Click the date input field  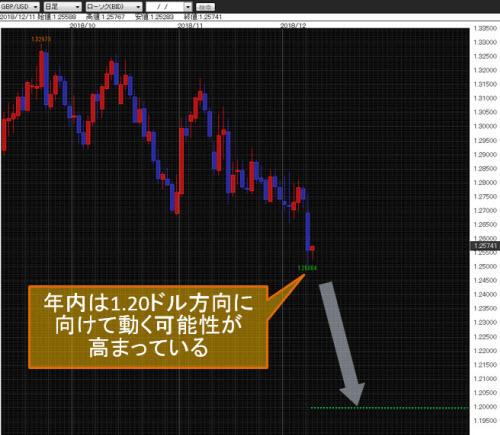165,7
